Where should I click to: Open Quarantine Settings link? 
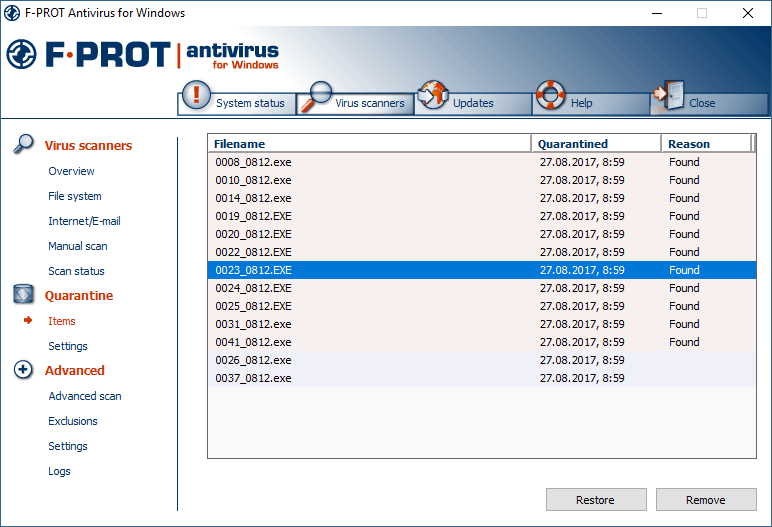click(x=68, y=346)
